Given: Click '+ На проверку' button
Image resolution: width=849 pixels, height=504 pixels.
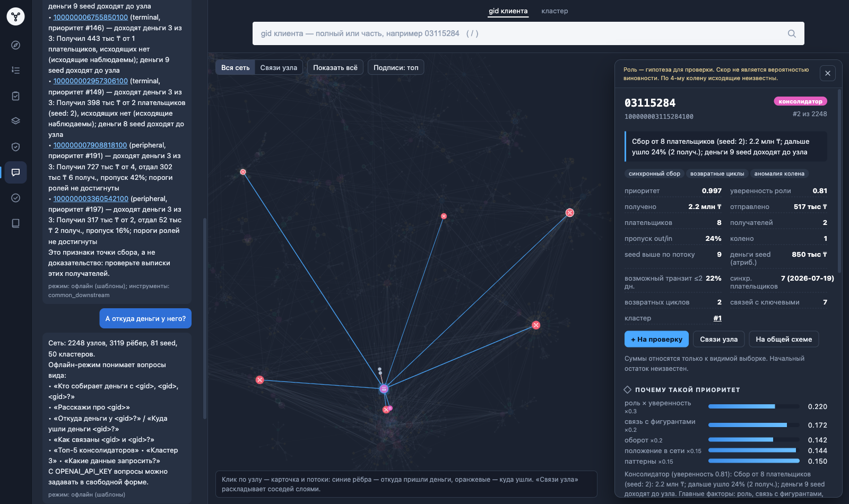Looking at the screenshot, I should [656, 339].
